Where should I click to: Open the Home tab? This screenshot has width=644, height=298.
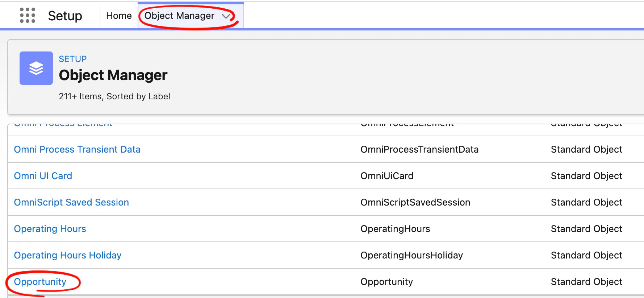tap(119, 16)
